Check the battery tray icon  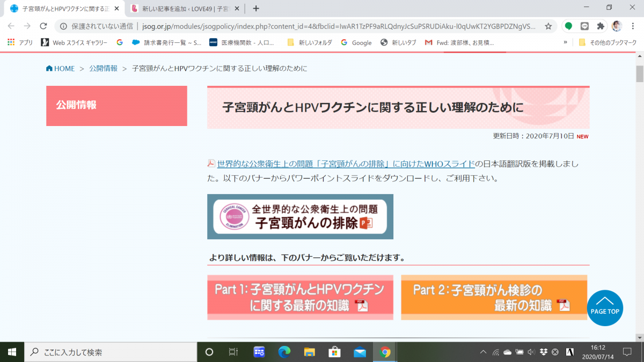click(x=519, y=352)
